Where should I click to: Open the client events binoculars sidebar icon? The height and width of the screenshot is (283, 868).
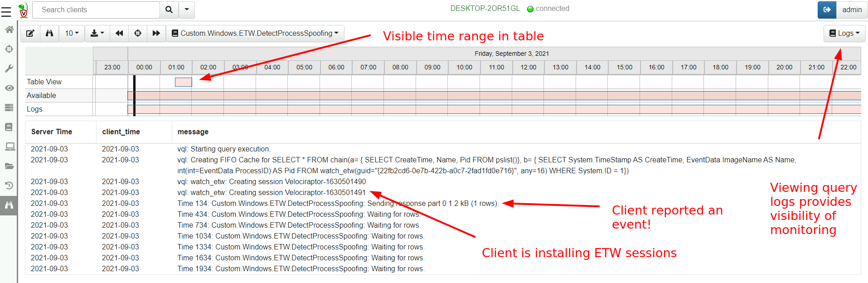[9, 205]
